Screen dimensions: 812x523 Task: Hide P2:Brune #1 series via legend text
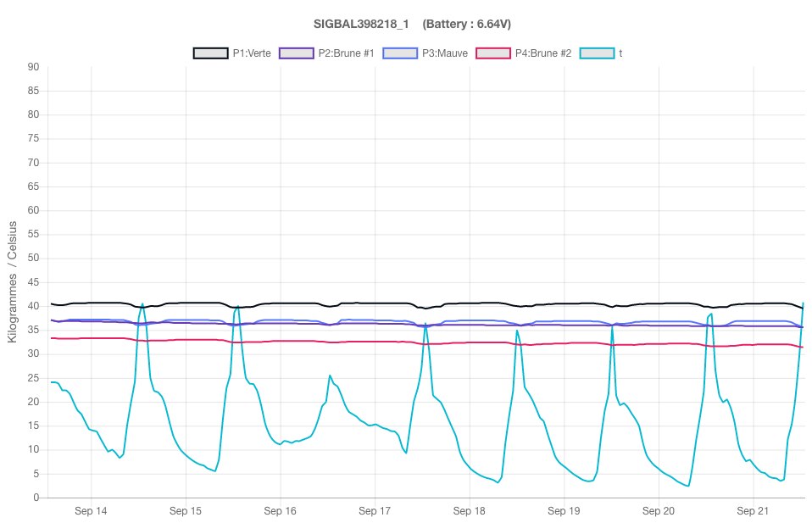(x=346, y=53)
